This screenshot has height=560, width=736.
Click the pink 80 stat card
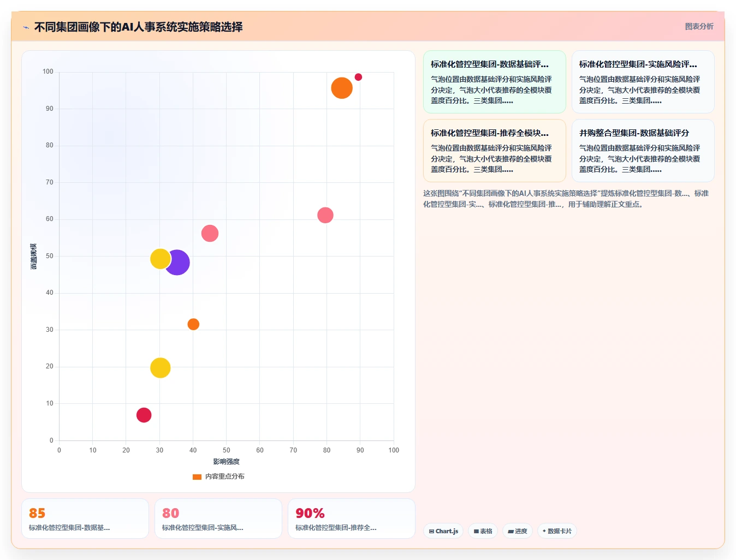(218, 519)
